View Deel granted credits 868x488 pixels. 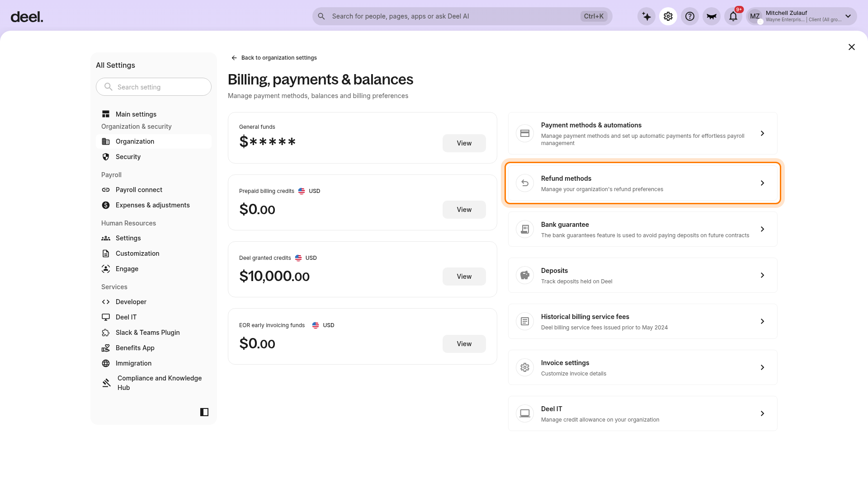(x=464, y=277)
